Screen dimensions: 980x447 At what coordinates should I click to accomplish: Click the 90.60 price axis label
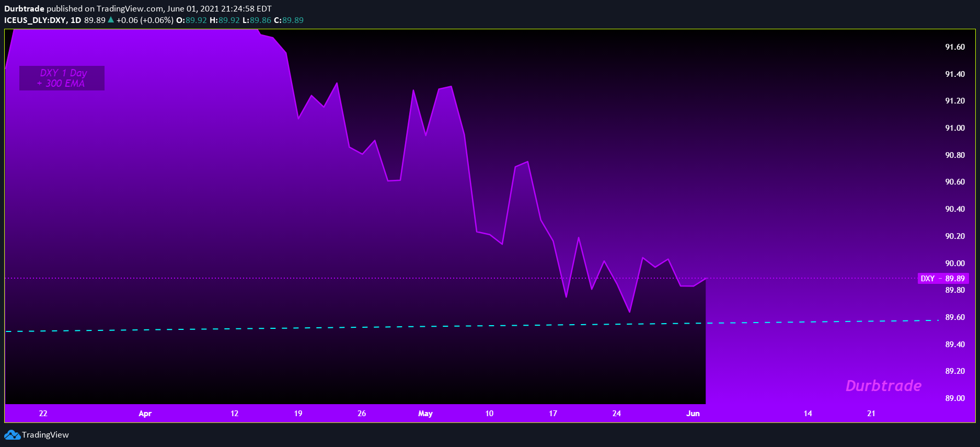[x=955, y=182]
